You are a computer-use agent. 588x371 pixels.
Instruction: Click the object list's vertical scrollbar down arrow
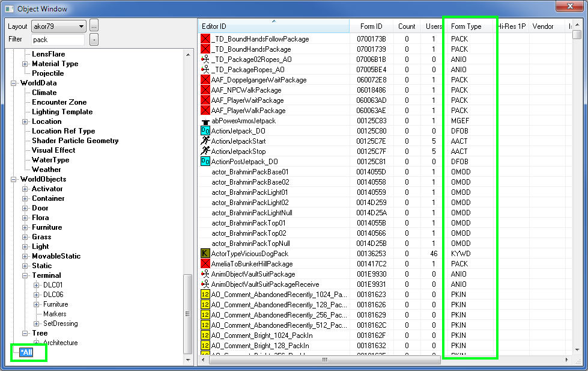(x=577, y=349)
